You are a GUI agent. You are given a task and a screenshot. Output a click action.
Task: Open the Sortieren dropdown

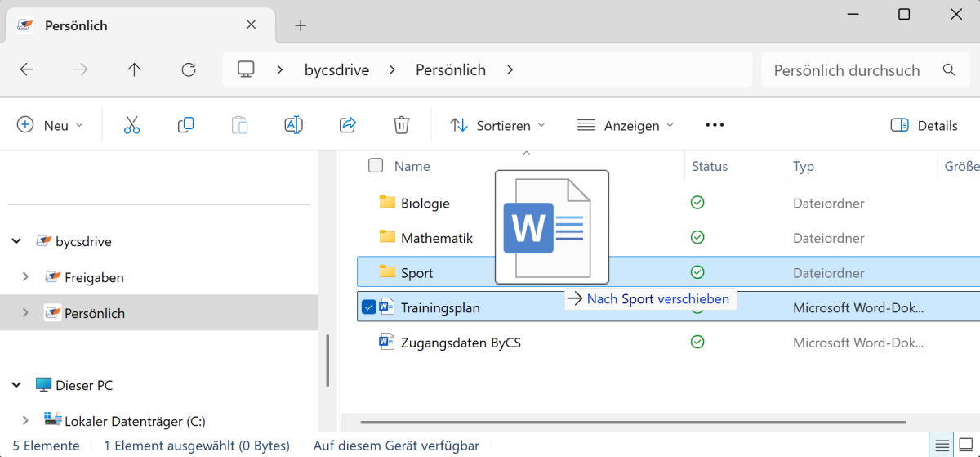pyautogui.click(x=497, y=125)
